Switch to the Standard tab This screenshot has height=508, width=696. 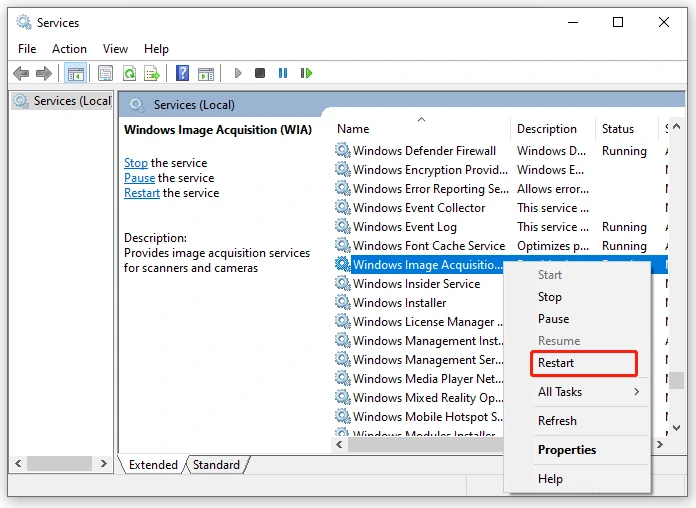216,465
